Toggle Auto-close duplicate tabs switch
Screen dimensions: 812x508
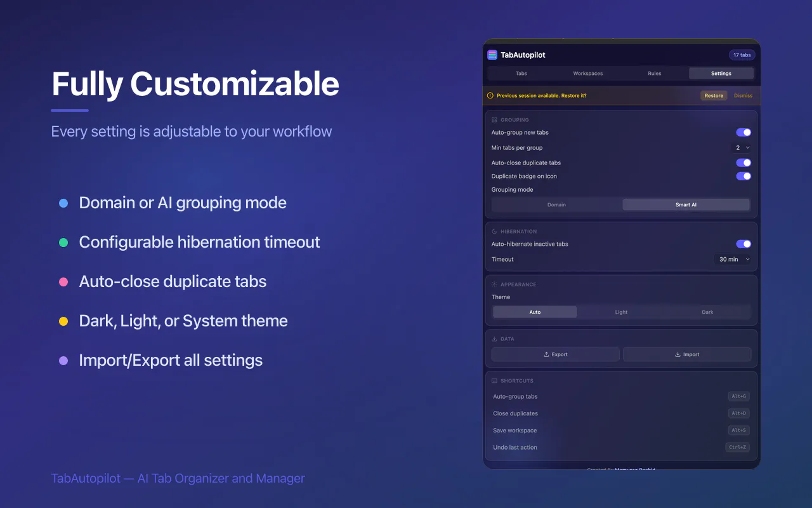743,163
